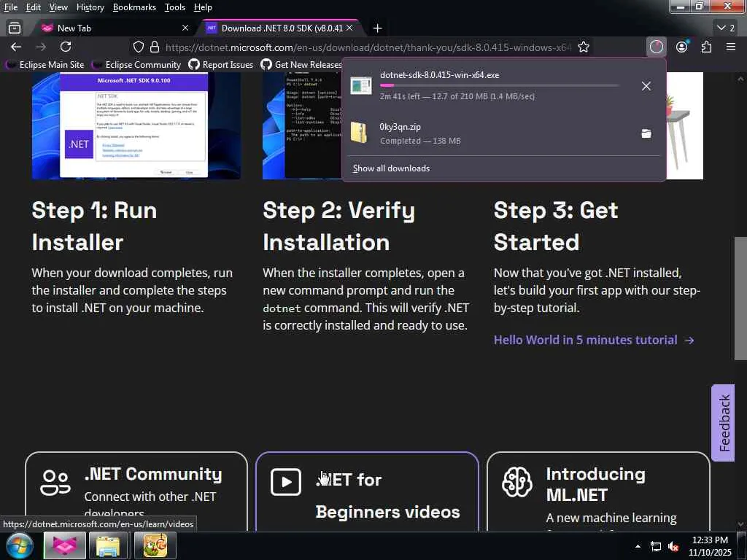Screen dimensions: 747x560
Task: Open the View menu
Action: click(58, 7)
